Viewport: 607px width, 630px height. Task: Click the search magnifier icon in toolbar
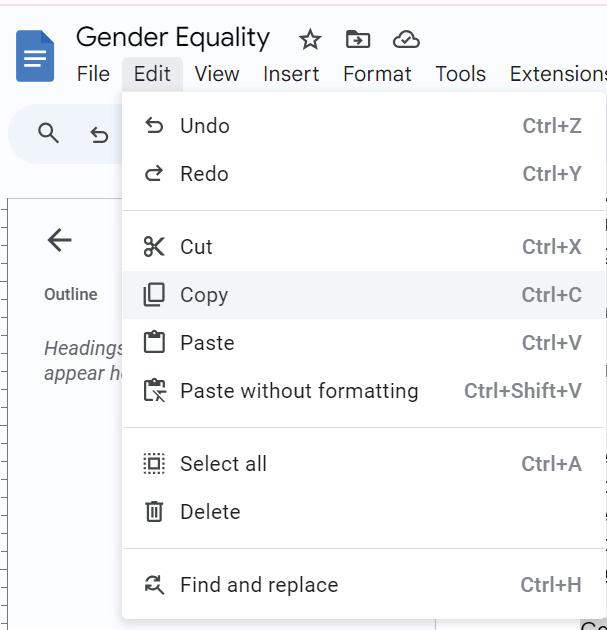tap(48, 133)
